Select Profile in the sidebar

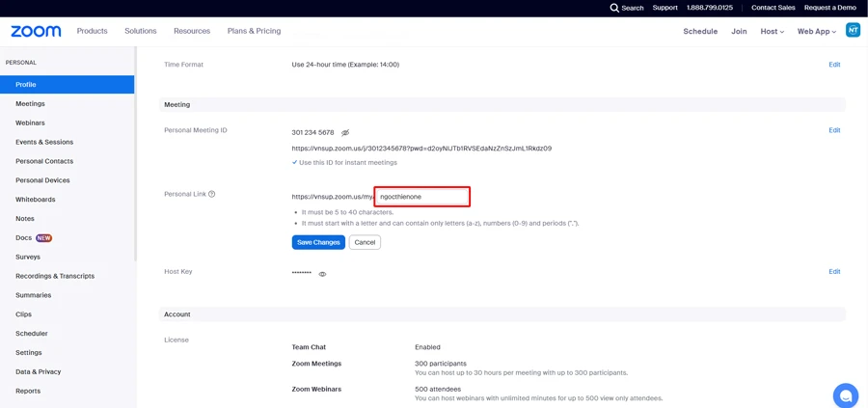(67, 85)
